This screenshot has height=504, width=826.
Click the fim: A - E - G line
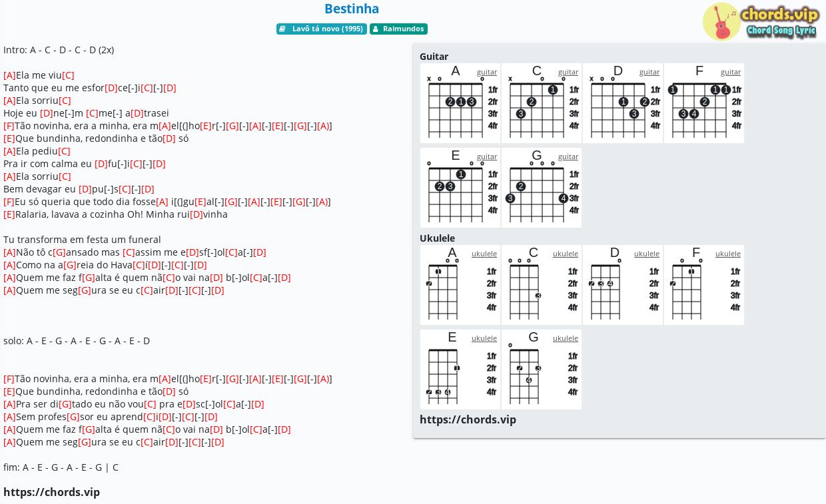61,467
